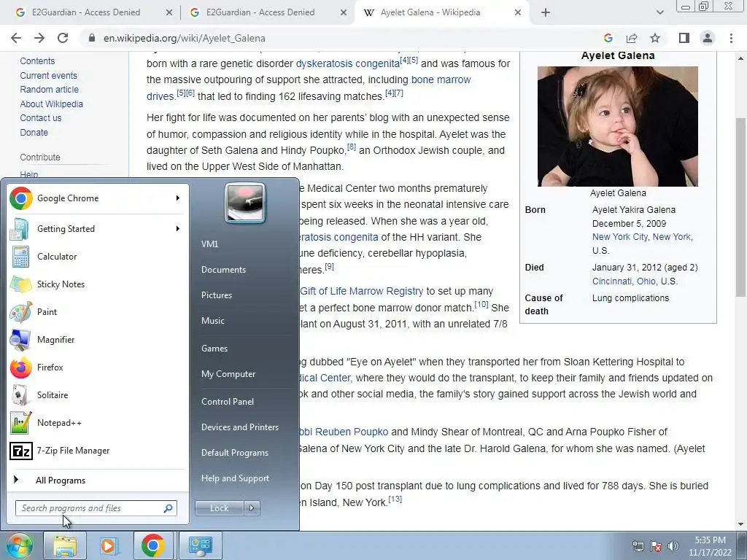Click the Action Center flag icon
Viewport: 747px width, 560px height.
[656, 546]
